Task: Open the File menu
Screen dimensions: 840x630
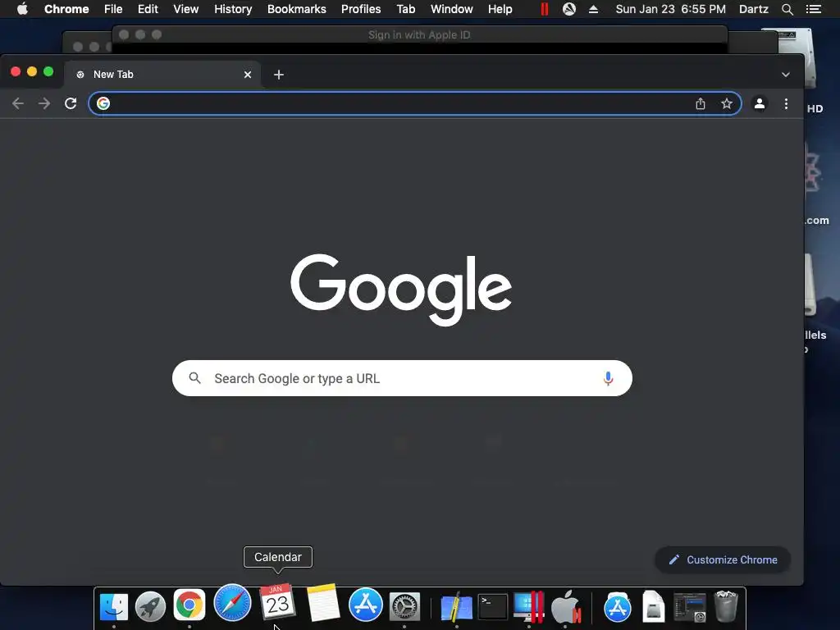Action: [x=113, y=9]
